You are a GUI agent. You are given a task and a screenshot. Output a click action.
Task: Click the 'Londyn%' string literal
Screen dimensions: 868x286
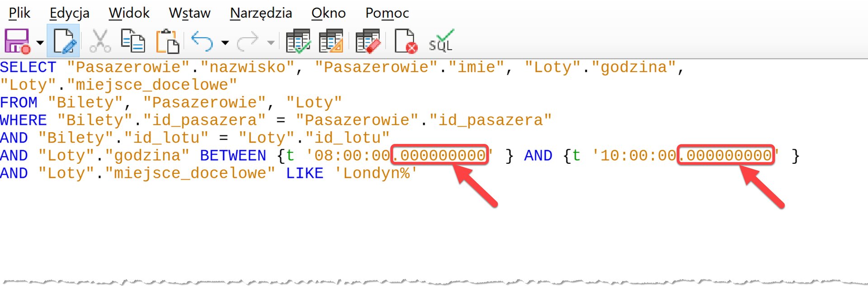(x=376, y=173)
